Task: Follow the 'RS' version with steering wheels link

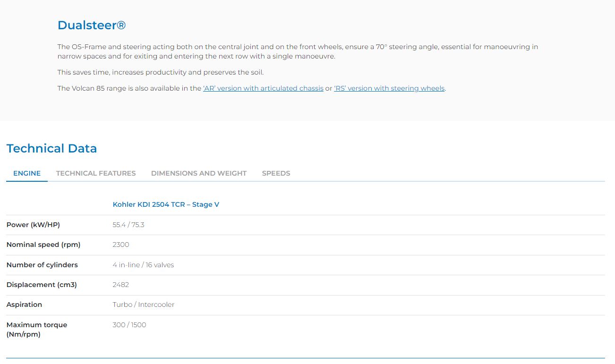Action: pos(389,88)
